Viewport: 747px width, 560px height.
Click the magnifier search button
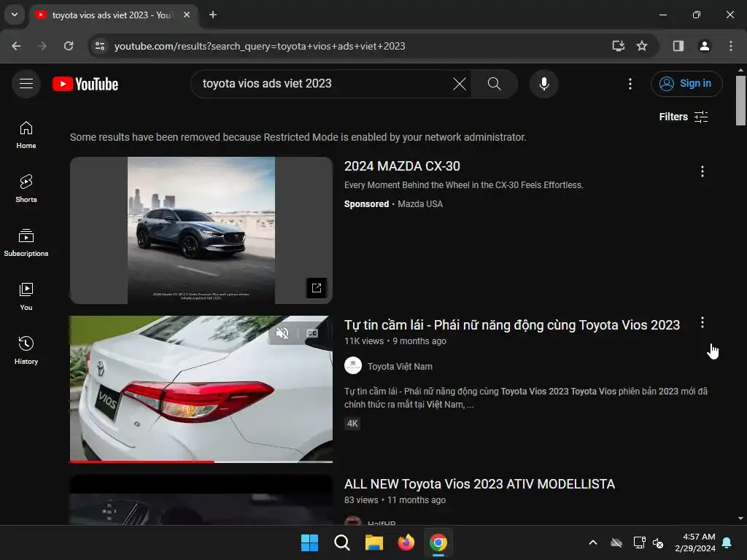[x=494, y=84]
